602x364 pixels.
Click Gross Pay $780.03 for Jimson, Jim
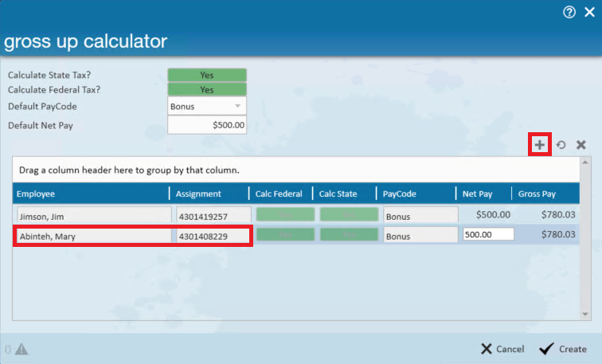(x=558, y=214)
